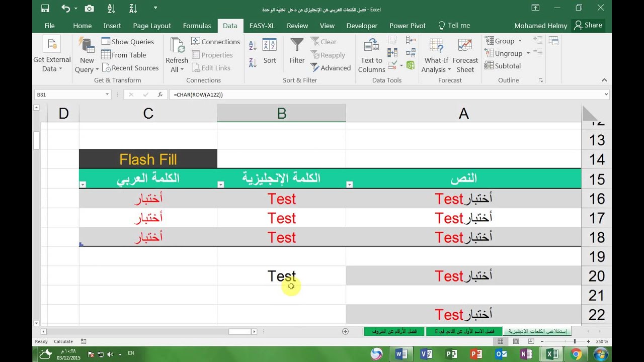Click Text to Columns
The image size is (644, 362).
(372, 54)
